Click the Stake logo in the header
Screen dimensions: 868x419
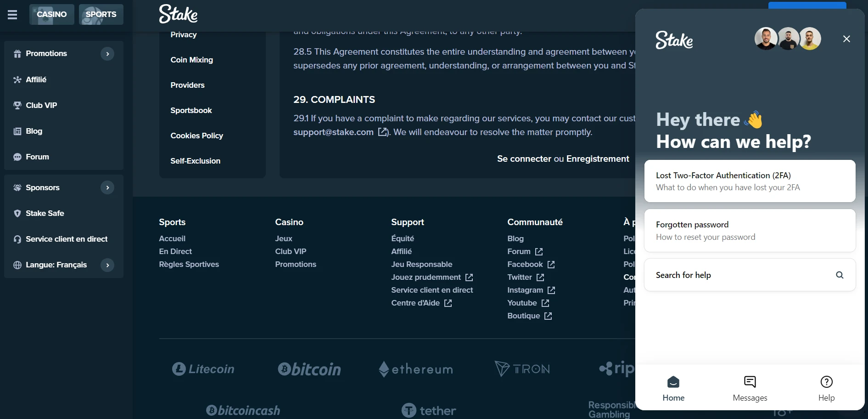(x=178, y=14)
